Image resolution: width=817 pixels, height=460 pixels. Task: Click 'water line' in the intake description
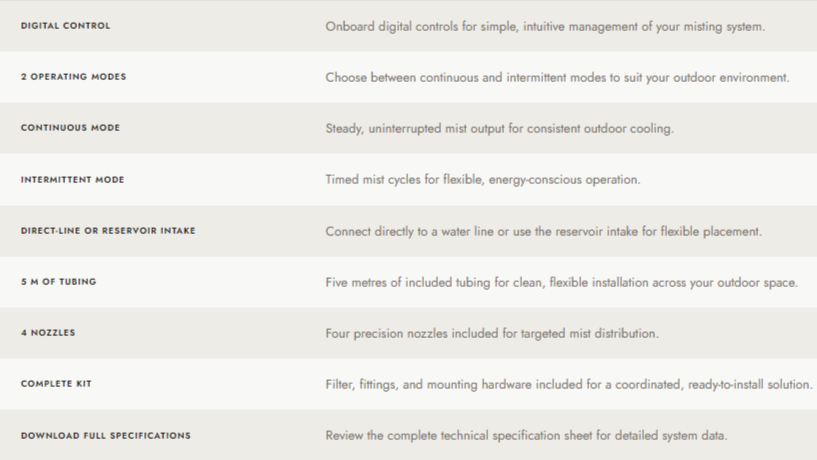(467, 231)
